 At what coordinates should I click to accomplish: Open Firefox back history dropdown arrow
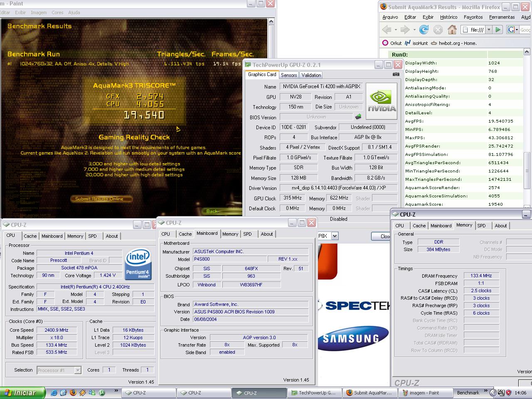[395, 30]
